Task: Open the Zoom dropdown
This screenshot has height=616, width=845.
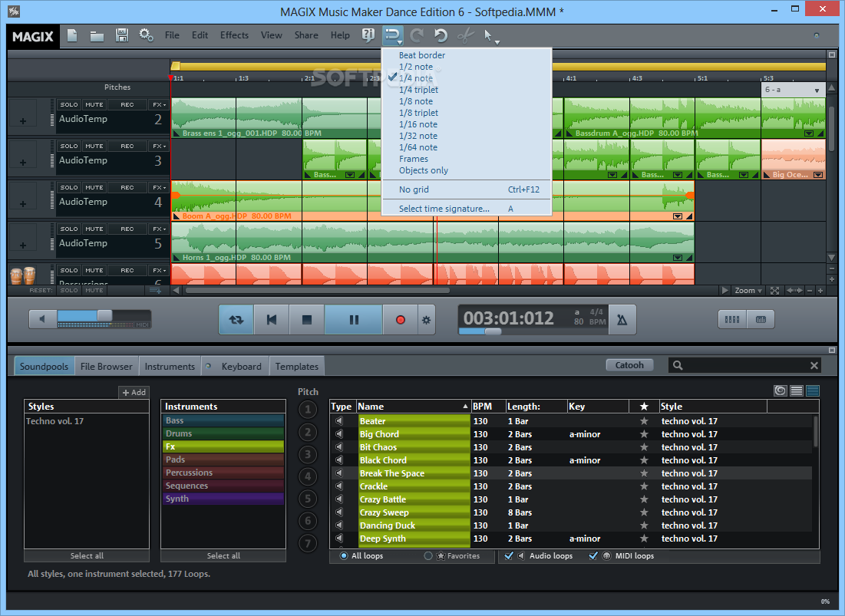Action: pyautogui.click(x=748, y=291)
